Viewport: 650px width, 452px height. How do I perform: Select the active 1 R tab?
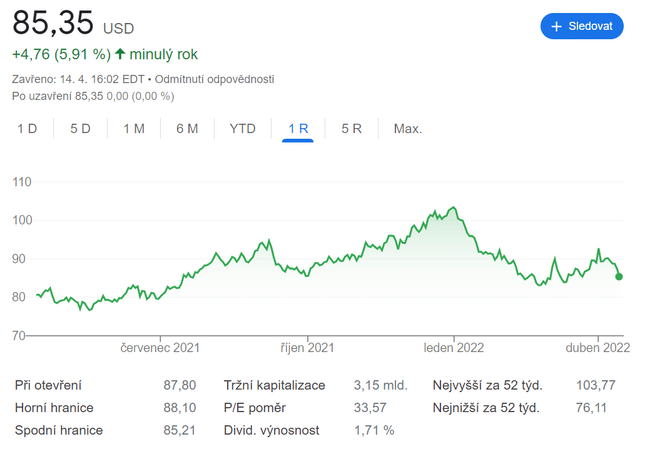coord(298,129)
